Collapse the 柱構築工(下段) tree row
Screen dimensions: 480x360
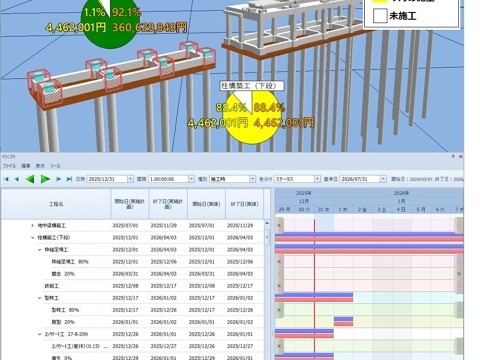(x=32, y=238)
